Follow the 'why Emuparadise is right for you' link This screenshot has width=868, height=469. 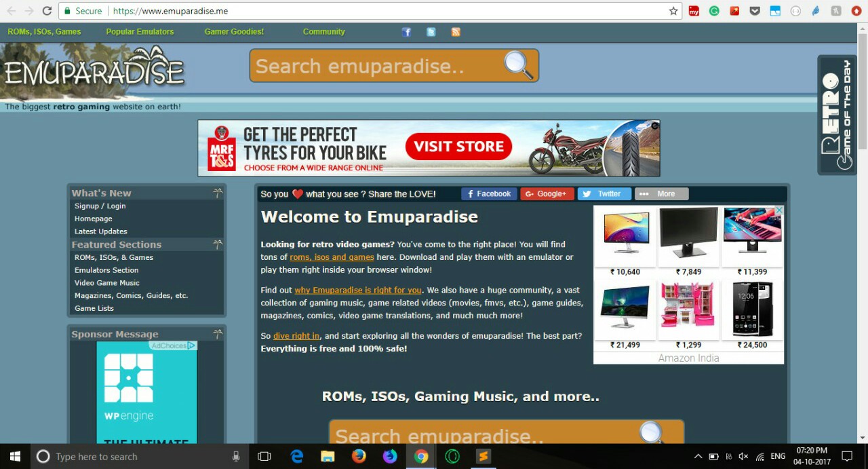pos(358,290)
